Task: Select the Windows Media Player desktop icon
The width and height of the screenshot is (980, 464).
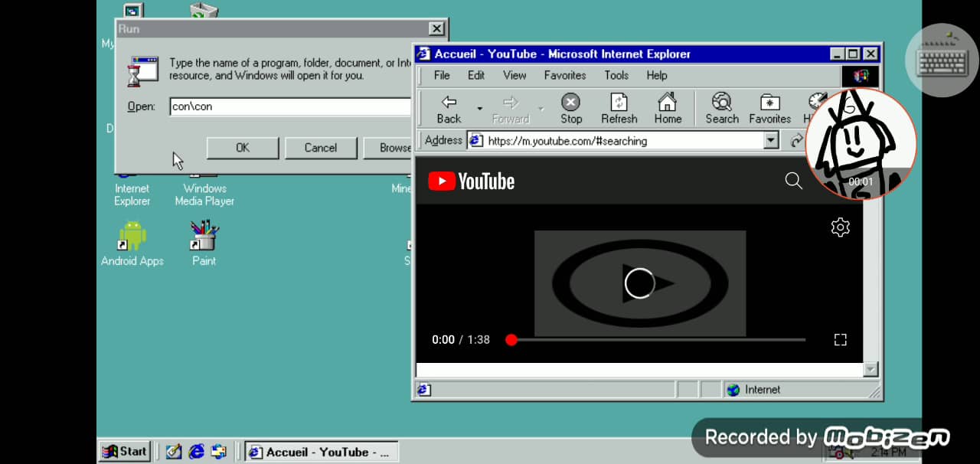Action: coord(204,186)
